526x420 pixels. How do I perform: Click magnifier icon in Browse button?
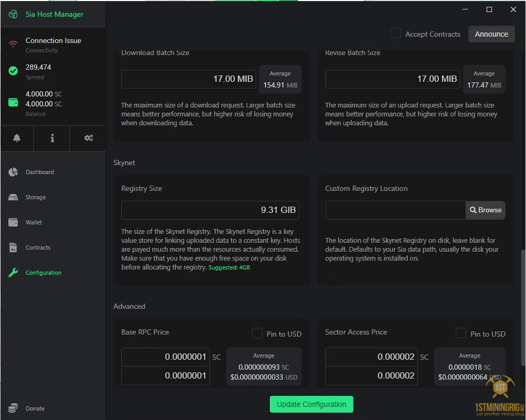pyautogui.click(x=473, y=210)
